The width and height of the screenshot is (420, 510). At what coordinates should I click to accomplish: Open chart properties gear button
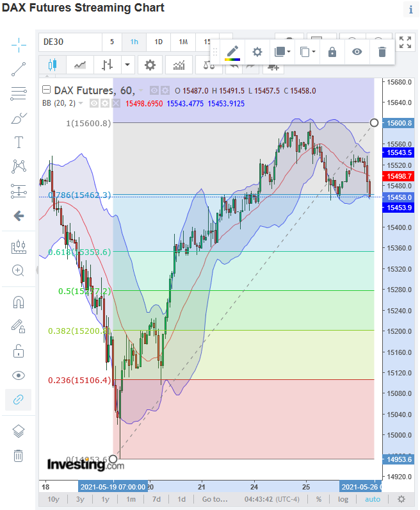point(150,65)
